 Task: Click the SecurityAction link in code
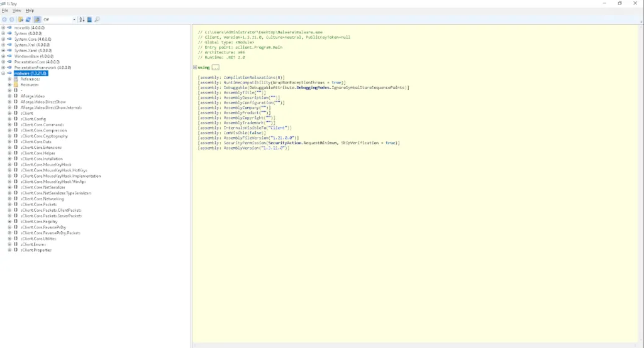285,143
